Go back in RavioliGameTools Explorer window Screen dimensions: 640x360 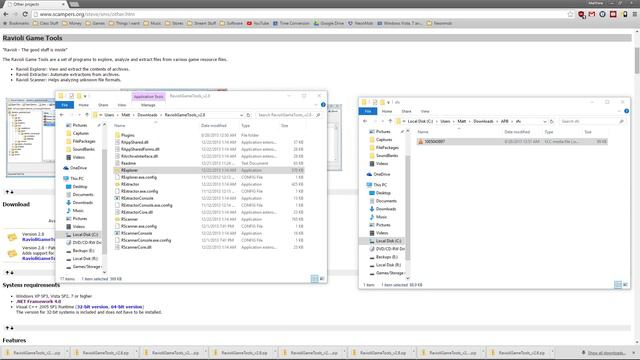click(62, 115)
